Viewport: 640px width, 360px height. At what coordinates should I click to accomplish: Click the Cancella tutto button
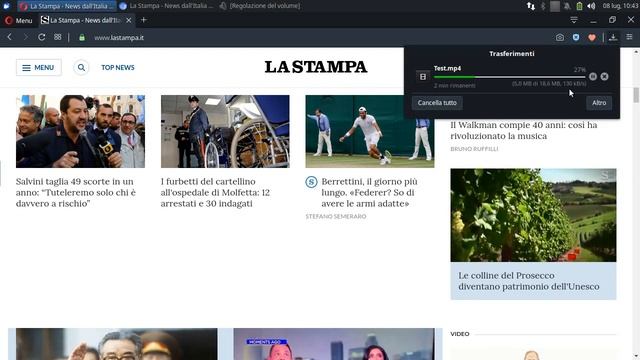tap(437, 103)
